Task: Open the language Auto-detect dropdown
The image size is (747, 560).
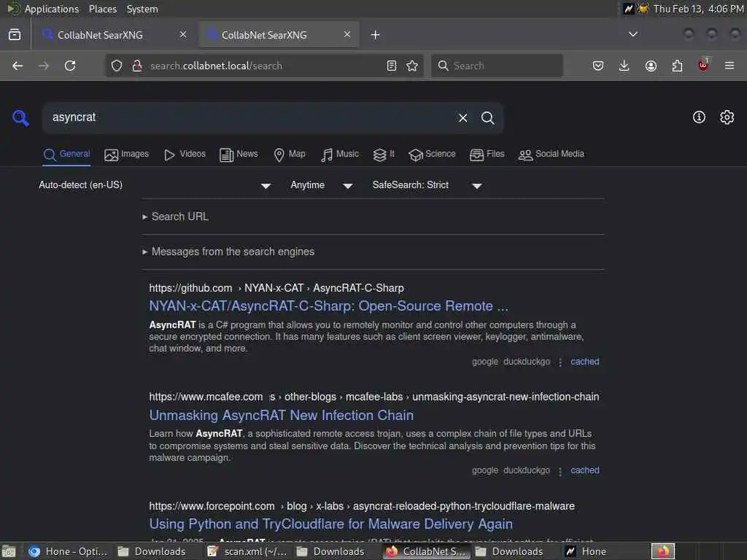Action: 155,185
